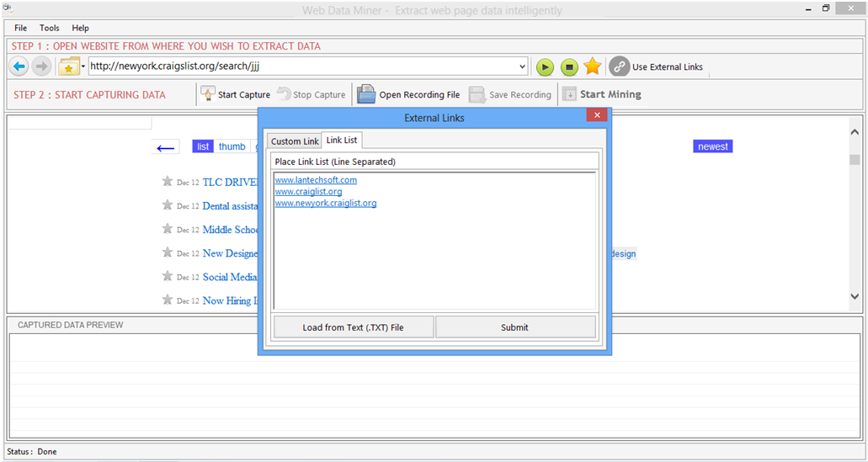The height and width of the screenshot is (462, 868).
Task: Expand the favorites folder dropdown arrow
Action: point(83,66)
